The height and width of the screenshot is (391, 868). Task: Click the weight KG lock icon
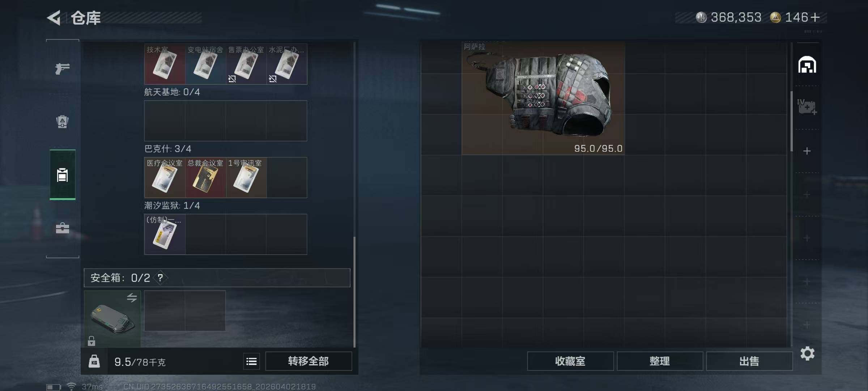click(94, 361)
